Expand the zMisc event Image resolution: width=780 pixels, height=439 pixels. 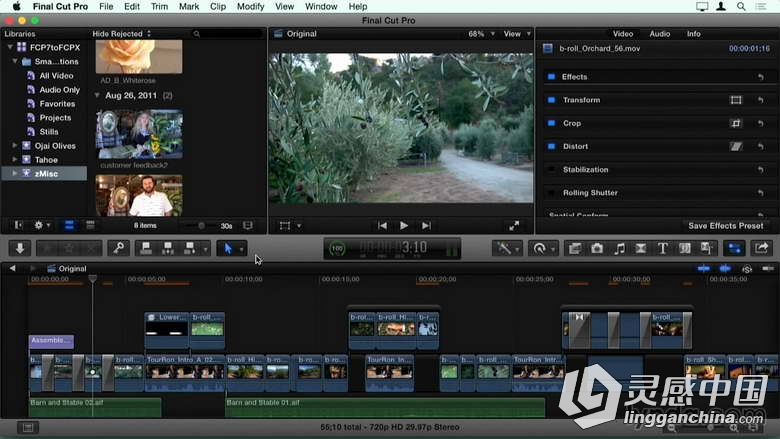click(15, 174)
